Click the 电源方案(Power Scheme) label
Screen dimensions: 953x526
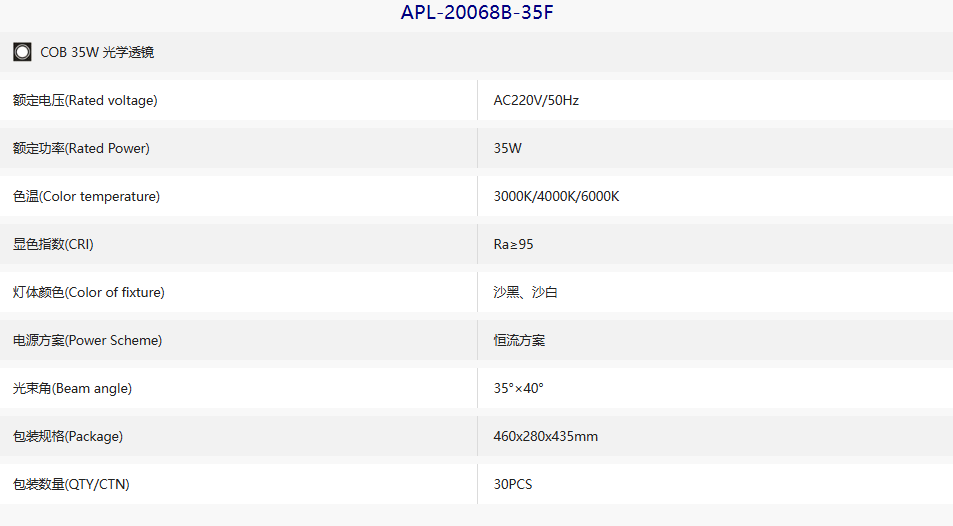pyautogui.click(x=88, y=341)
